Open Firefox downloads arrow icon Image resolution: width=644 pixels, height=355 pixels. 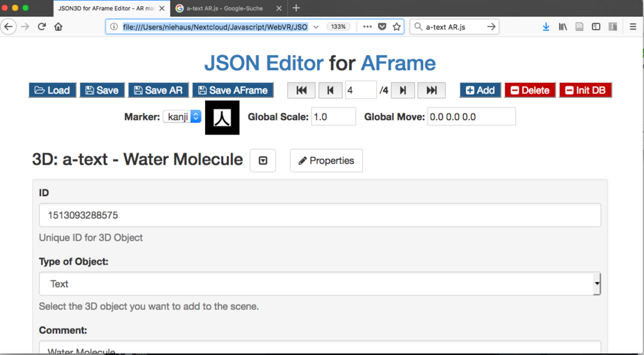click(x=546, y=26)
